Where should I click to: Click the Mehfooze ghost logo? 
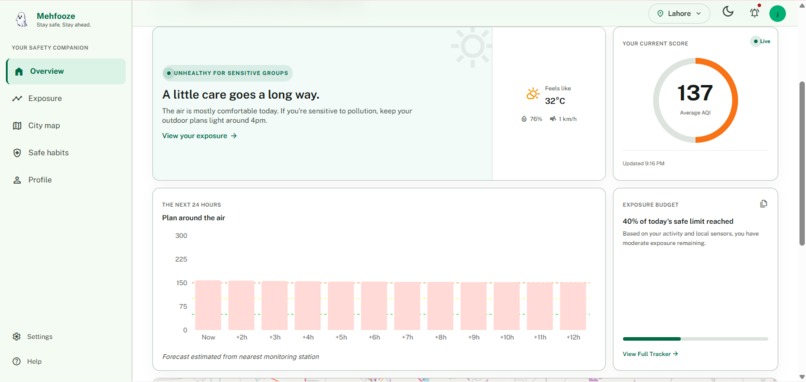tap(22, 20)
